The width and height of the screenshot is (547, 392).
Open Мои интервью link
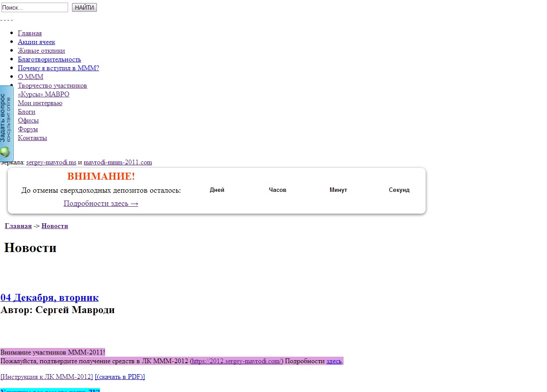coord(40,103)
